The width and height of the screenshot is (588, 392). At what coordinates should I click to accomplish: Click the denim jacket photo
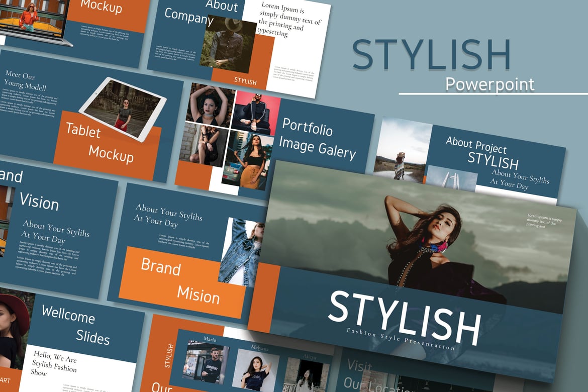click(x=241, y=252)
